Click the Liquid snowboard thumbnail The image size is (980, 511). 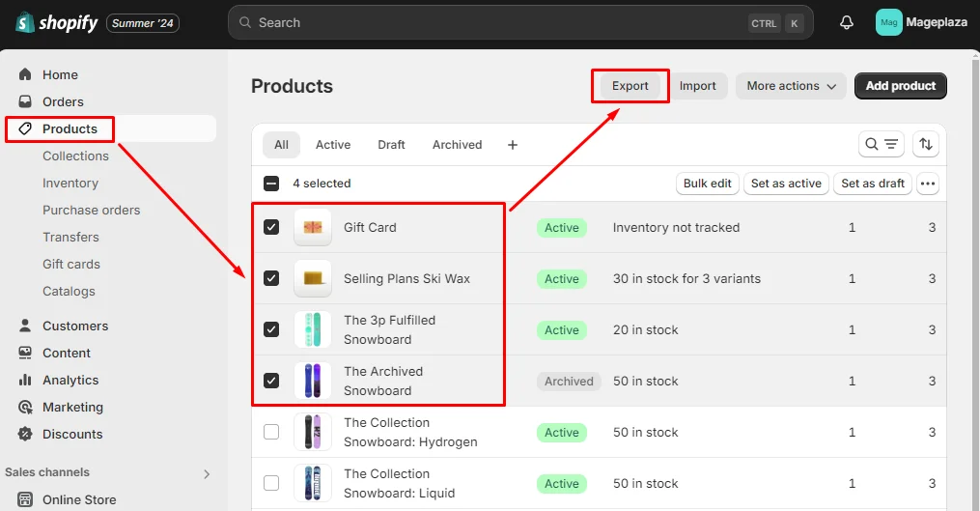click(313, 484)
